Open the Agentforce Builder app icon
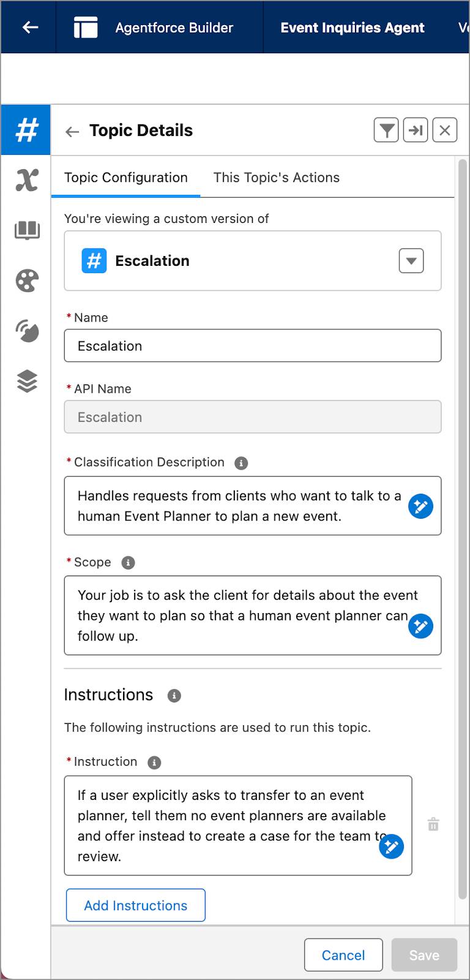Viewport: 470px width, 980px height. [86, 28]
